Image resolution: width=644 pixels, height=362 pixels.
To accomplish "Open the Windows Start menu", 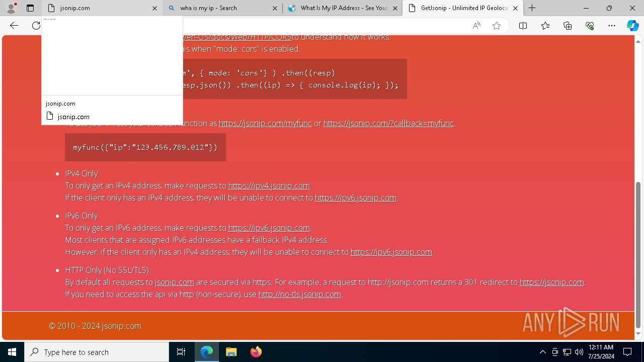I will click(x=12, y=352).
